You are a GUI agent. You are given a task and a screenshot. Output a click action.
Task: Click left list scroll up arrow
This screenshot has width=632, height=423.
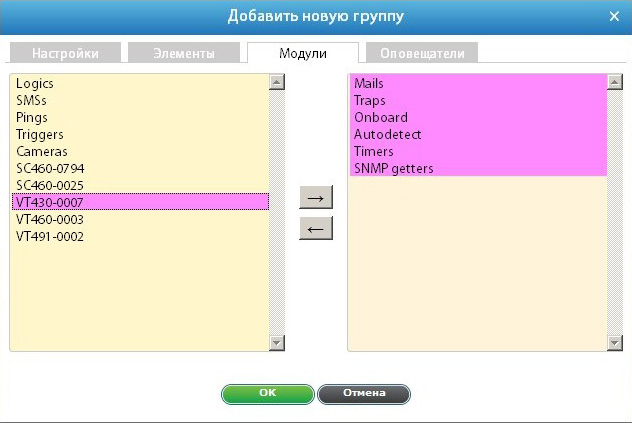click(276, 82)
